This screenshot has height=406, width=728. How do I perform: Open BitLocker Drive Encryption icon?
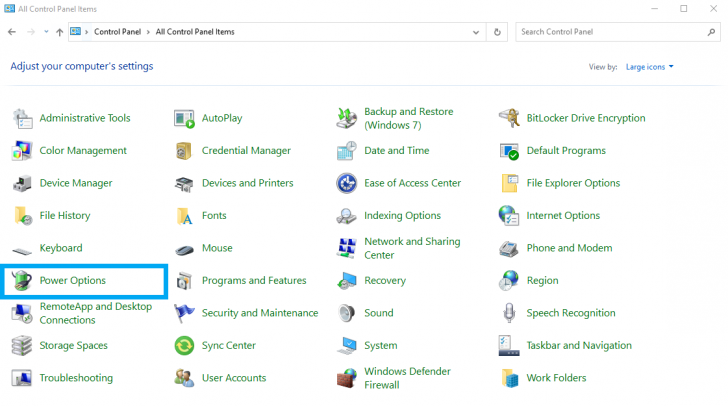click(509, 118)
